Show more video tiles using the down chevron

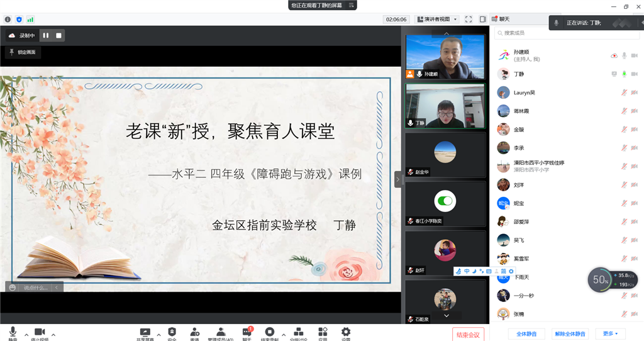[x=447, y=316]
